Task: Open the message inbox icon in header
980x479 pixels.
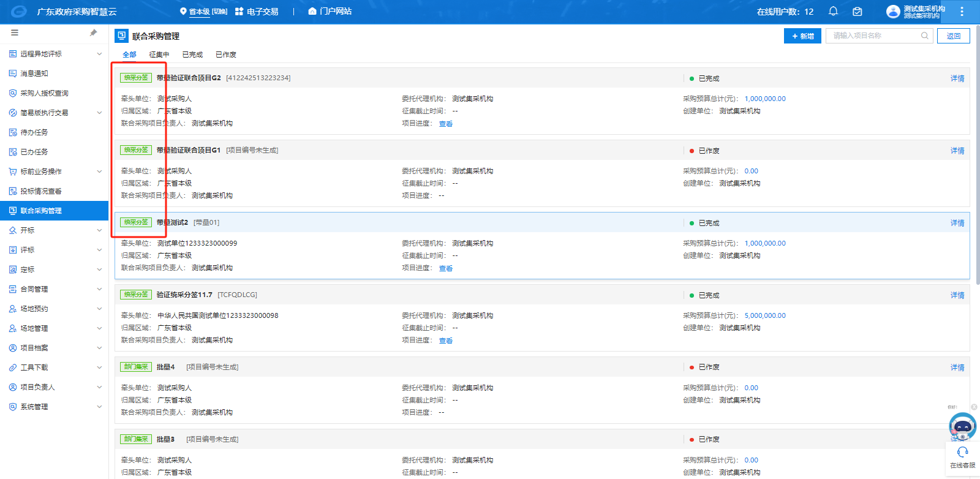Action: (858, 12)
